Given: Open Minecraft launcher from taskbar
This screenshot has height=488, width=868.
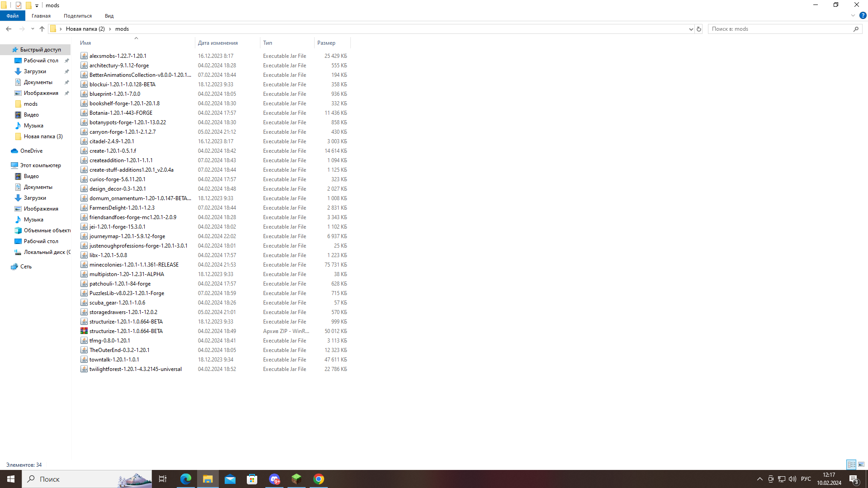Looking at the screenshot, I should point(297,479).
